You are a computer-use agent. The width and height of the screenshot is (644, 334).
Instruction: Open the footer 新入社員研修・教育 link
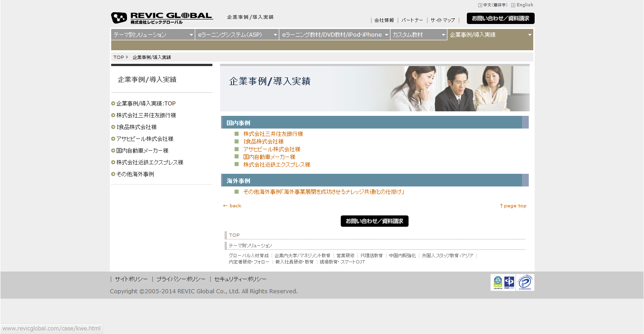pyautogui.click(x=294, y=262)
